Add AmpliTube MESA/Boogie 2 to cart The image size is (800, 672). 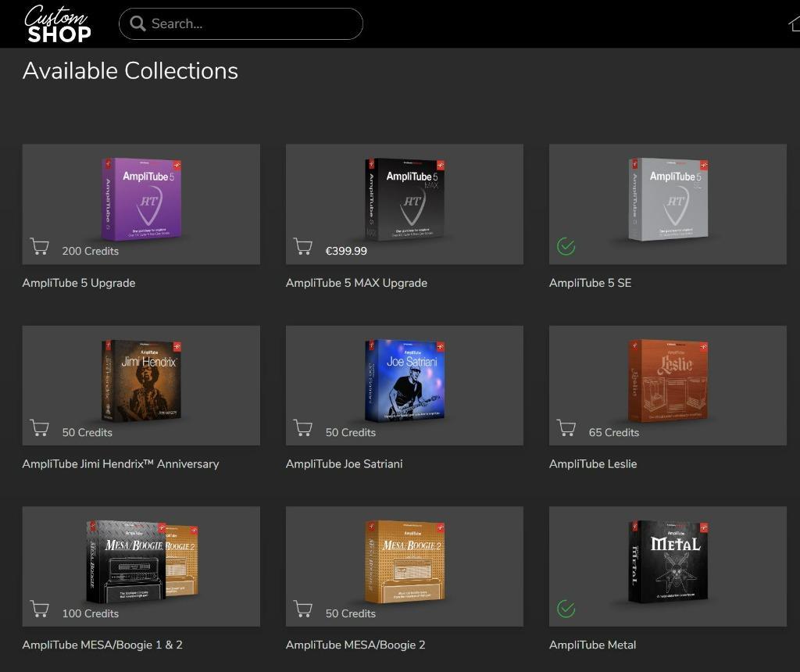point(303,609)
